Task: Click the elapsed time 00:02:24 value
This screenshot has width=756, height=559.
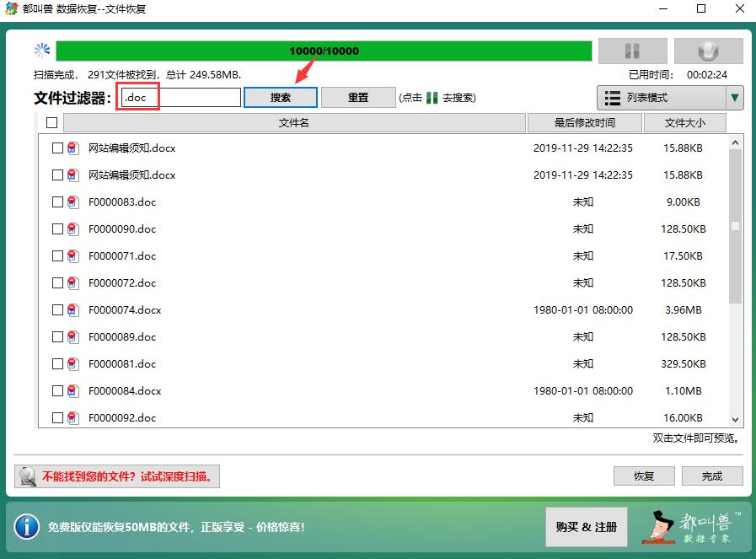Action: pos(707,75)
